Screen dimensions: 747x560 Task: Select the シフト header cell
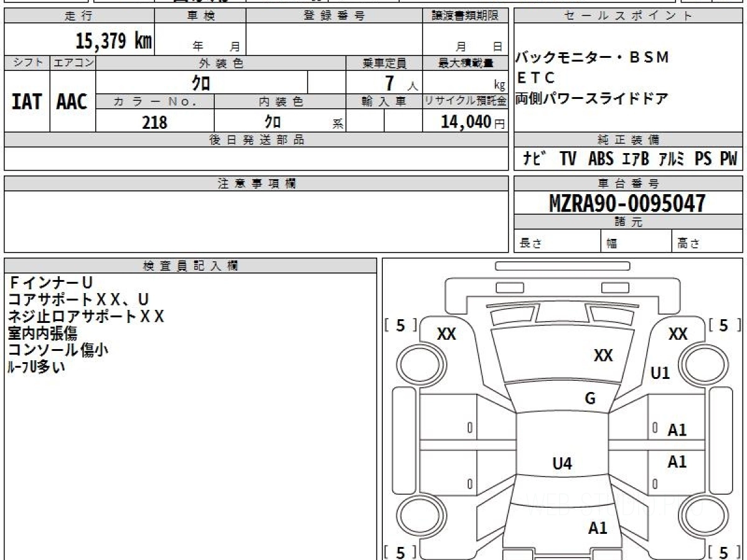tap(27, 63)
